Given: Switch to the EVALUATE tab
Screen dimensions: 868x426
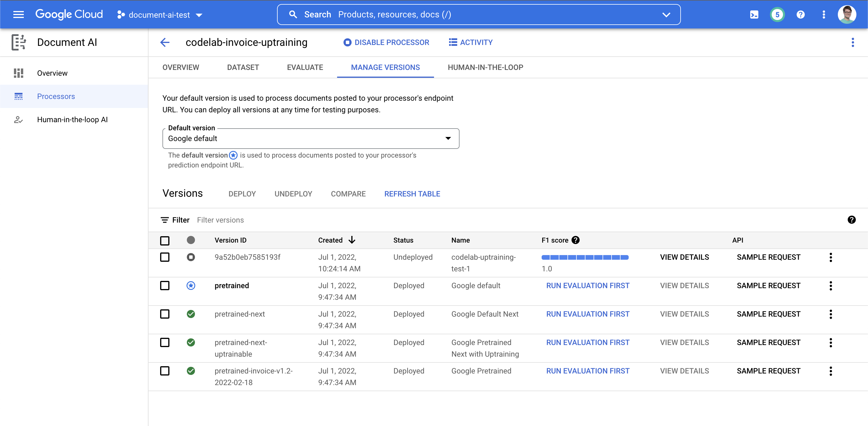Looking at the screenshot, I should tap(305, 67).
